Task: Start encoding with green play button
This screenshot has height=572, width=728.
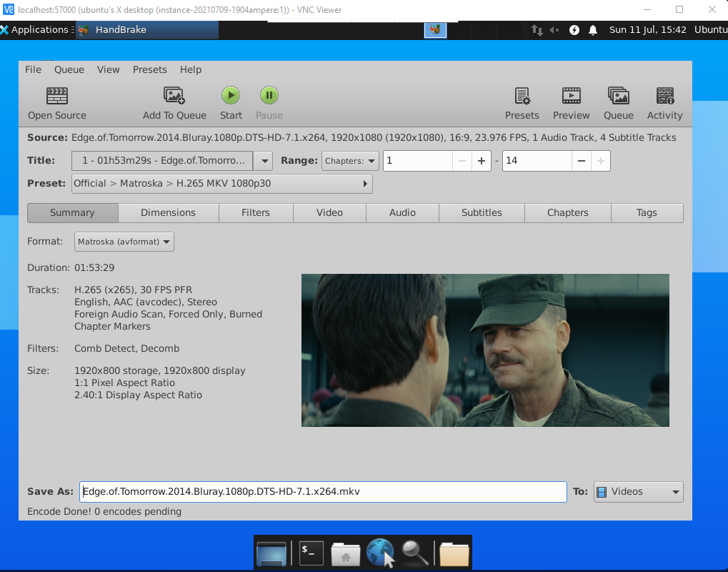Action: (x=231, y=95)
